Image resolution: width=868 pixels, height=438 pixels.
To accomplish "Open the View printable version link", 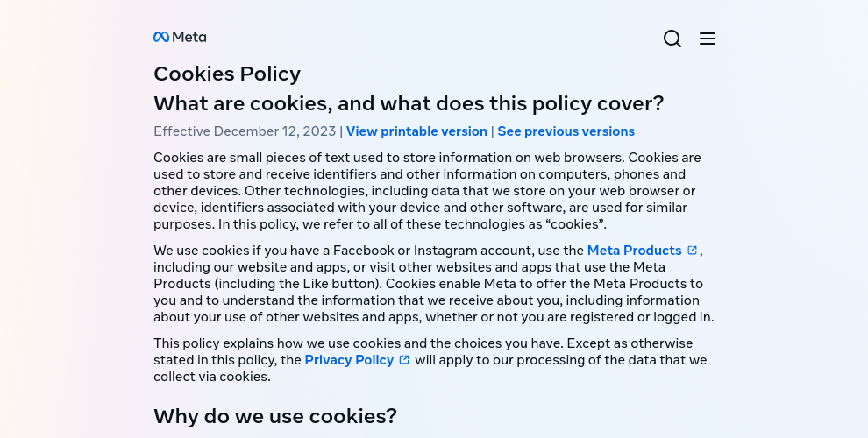I will coord(416,131).
